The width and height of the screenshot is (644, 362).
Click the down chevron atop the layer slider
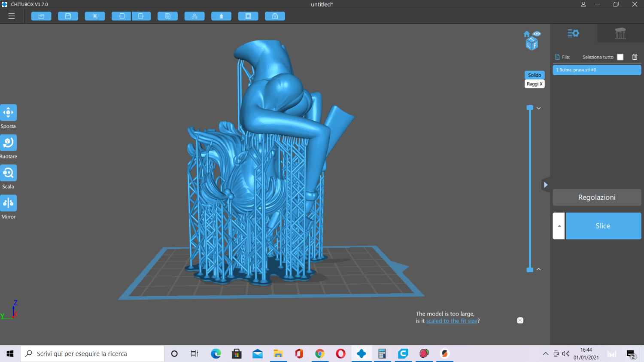538,108
